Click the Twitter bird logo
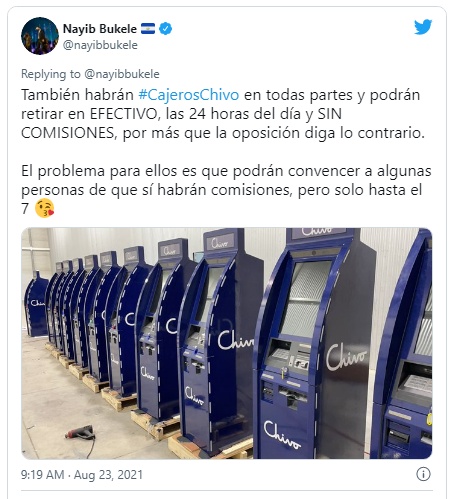The width and height of the screenshot is (455, 499). (423, 27)
